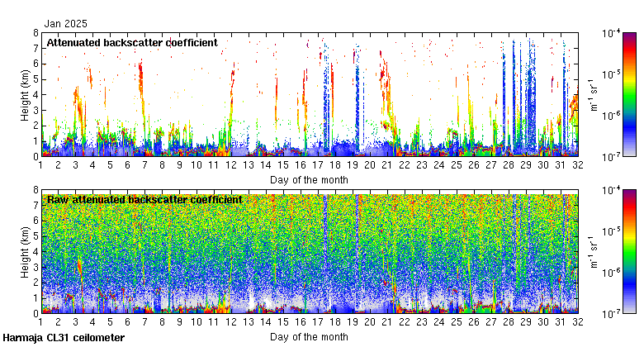Click day tick "32" on the top panel axis

578,165
